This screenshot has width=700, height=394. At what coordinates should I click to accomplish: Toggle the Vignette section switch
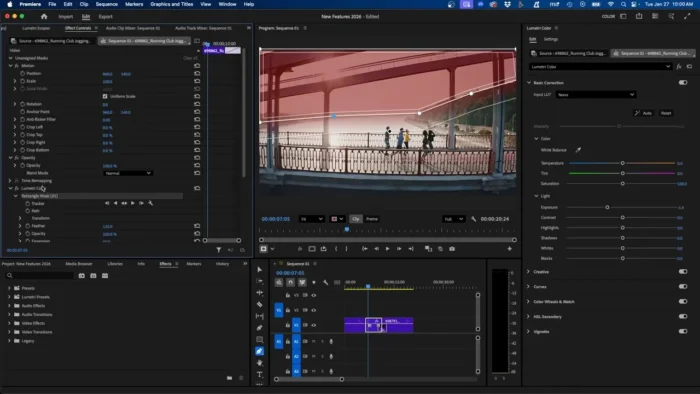click(683, 332)
